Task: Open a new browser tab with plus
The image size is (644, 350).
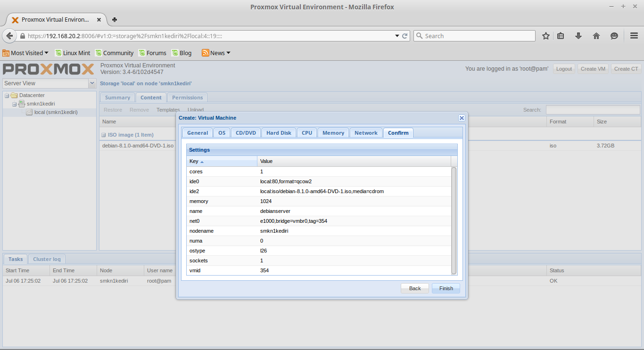Action: click(x=115, y=20)
